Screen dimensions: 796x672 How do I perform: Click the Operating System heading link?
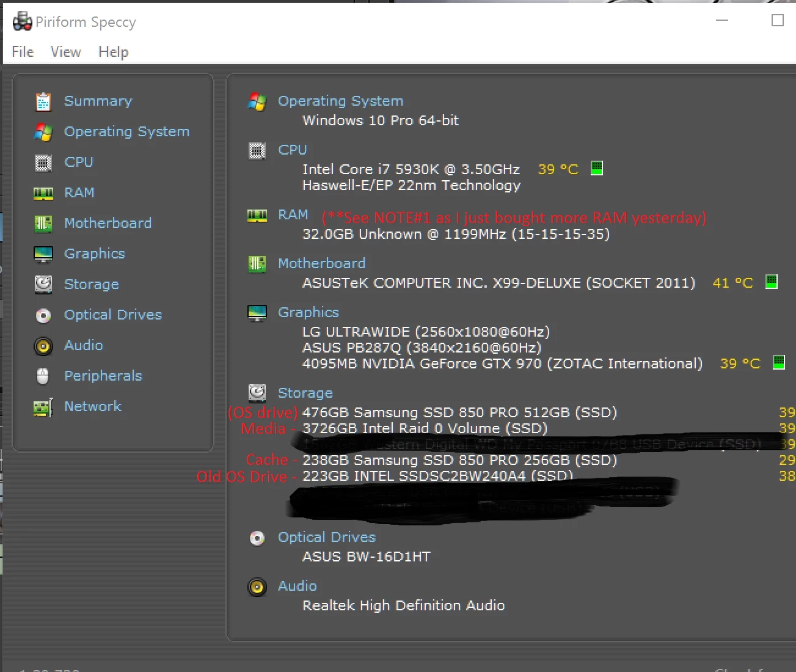[340, 101]
